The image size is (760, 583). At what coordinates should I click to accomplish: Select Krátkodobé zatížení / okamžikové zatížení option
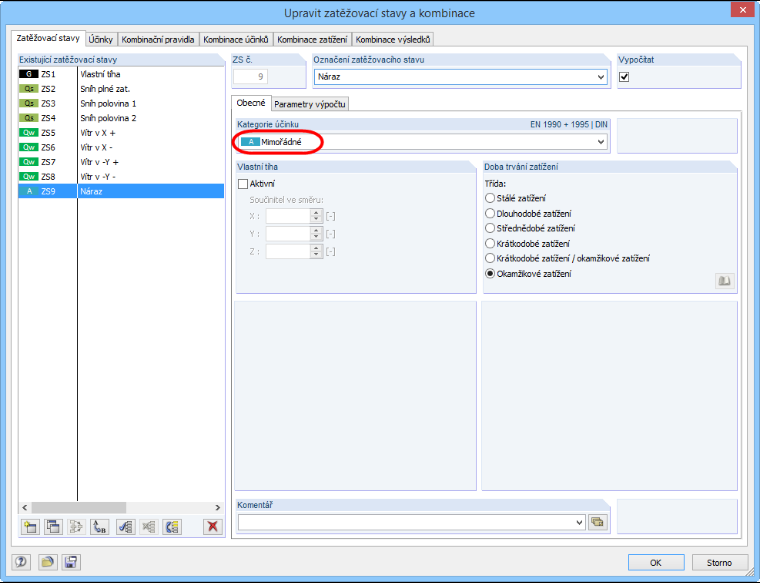pyautogui.click(x=490, y=258)
